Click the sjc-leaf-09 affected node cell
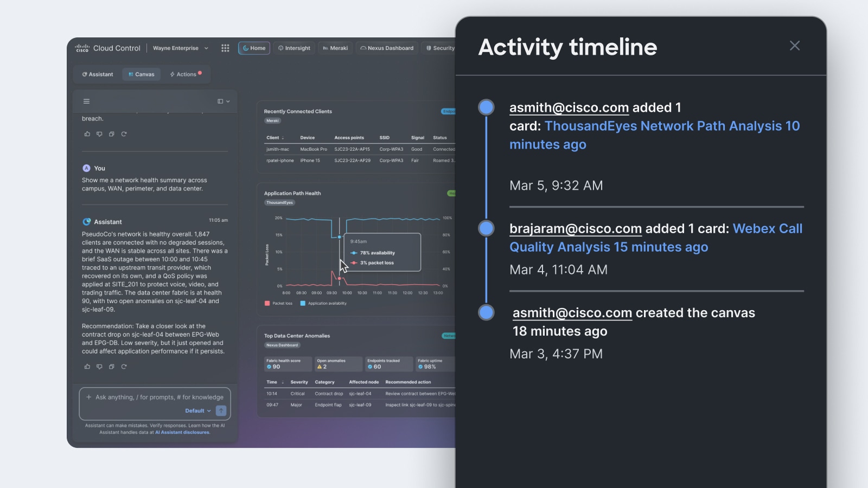The height and width of the screenshot is (488, 868). [x=360, y=405]
